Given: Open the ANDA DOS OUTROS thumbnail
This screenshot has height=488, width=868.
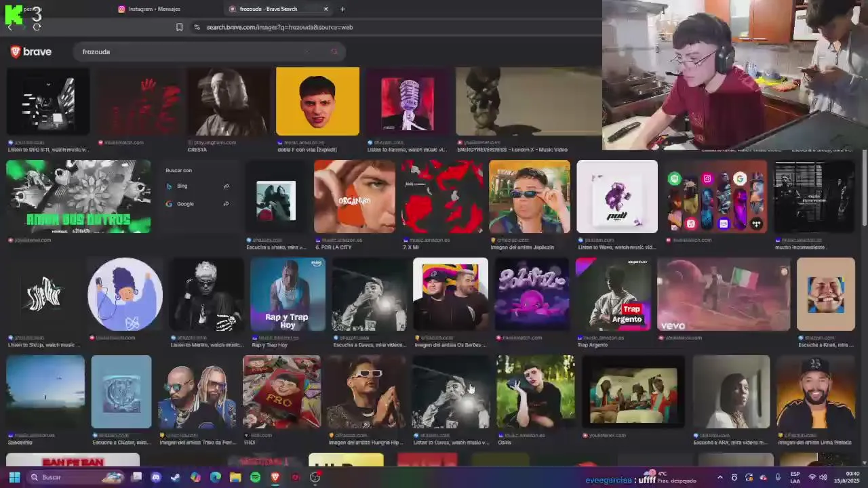Looking at the screenshot, I should click(x=79, y=197).
